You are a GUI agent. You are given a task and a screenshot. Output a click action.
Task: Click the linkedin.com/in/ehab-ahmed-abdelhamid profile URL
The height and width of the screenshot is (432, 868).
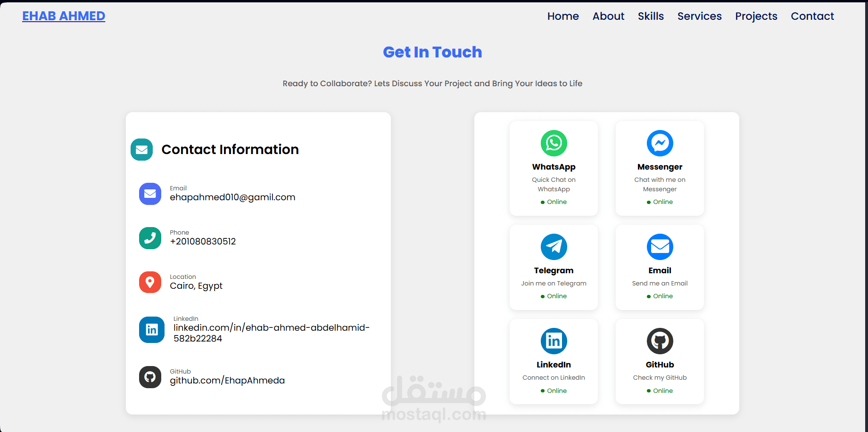(272, 333)
